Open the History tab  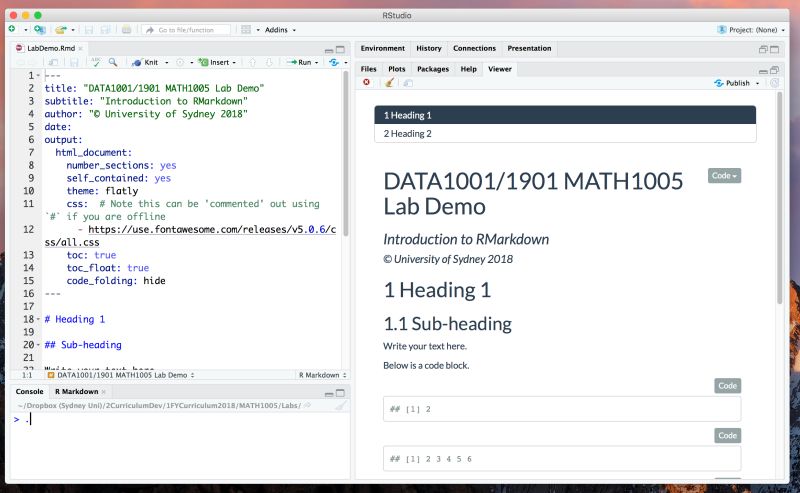(x=429, y=48)
